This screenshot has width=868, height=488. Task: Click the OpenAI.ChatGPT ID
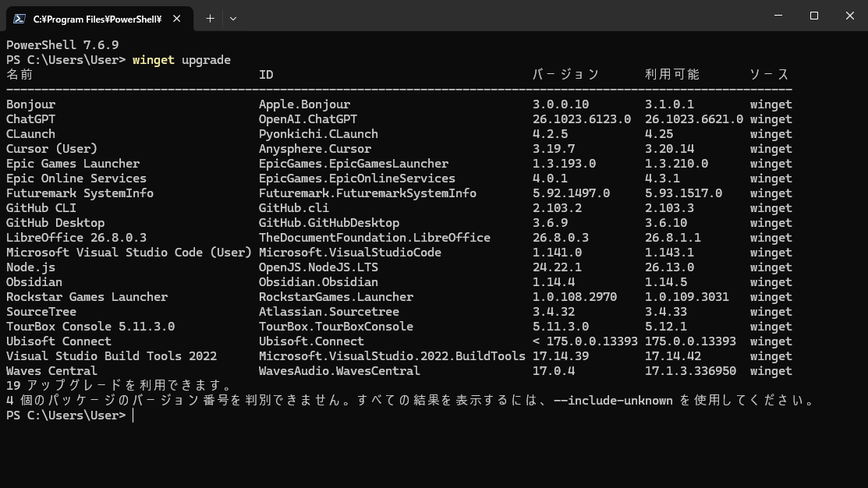click(x=308, y=119)
